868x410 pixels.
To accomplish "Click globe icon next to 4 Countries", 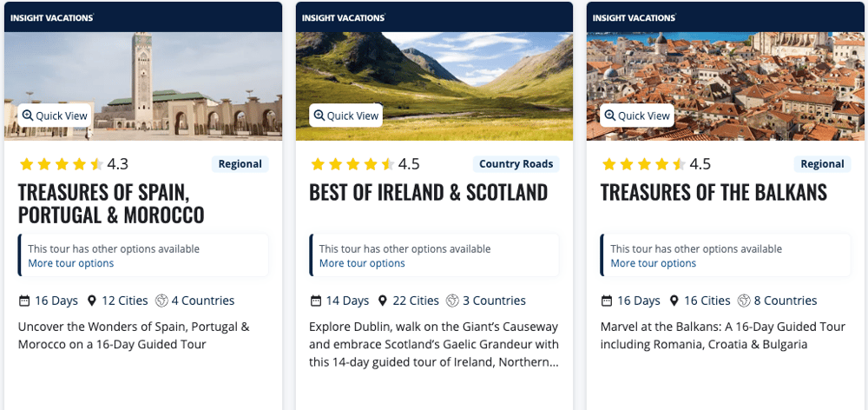I will coord(161,301).
